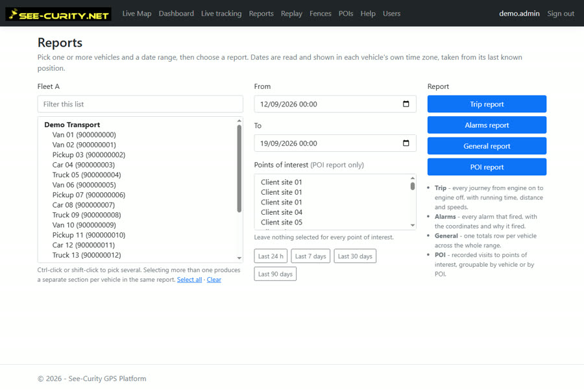This screenshot has width=584, height=392.
Task: Open the From date calendar picker icon
Action: pos(406,104)
